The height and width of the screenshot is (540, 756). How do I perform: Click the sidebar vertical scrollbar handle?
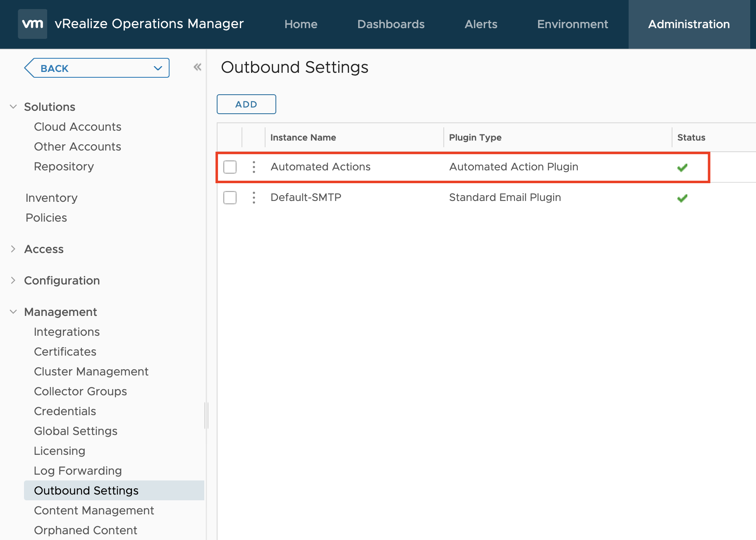click(206, 415)
